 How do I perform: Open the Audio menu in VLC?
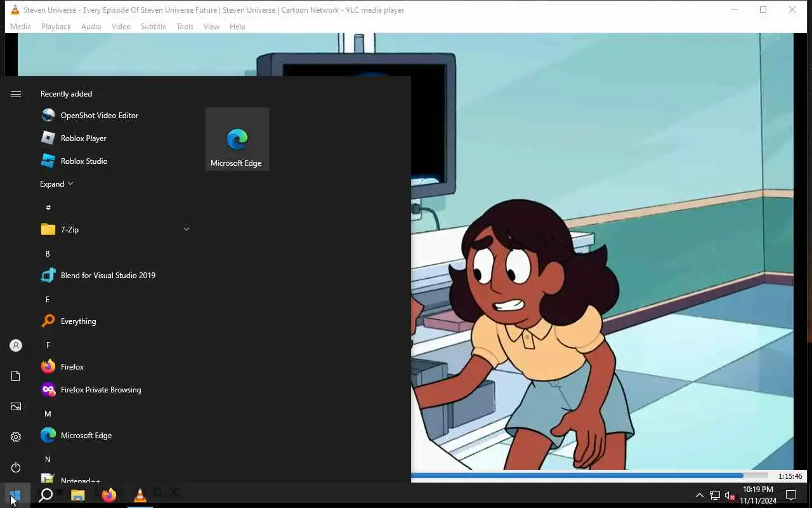click(91, 27)
